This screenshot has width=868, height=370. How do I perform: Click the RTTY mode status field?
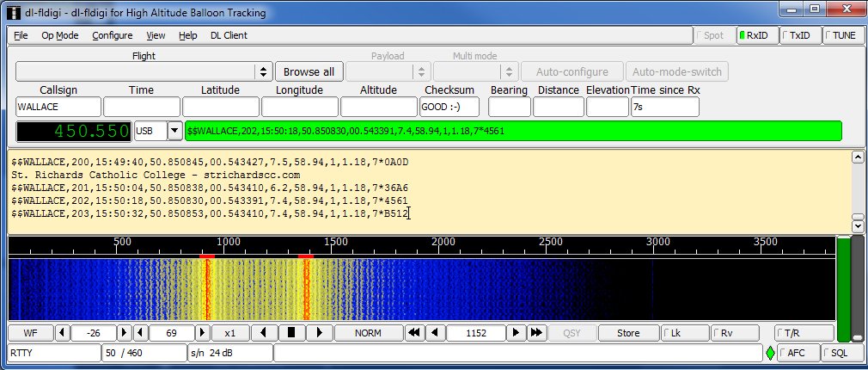pos(54,353)
